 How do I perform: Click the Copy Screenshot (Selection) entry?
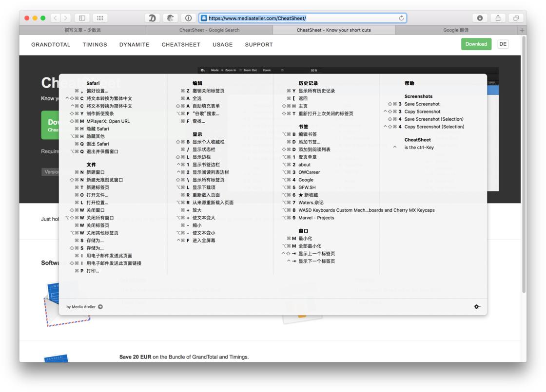click(434, 127)
